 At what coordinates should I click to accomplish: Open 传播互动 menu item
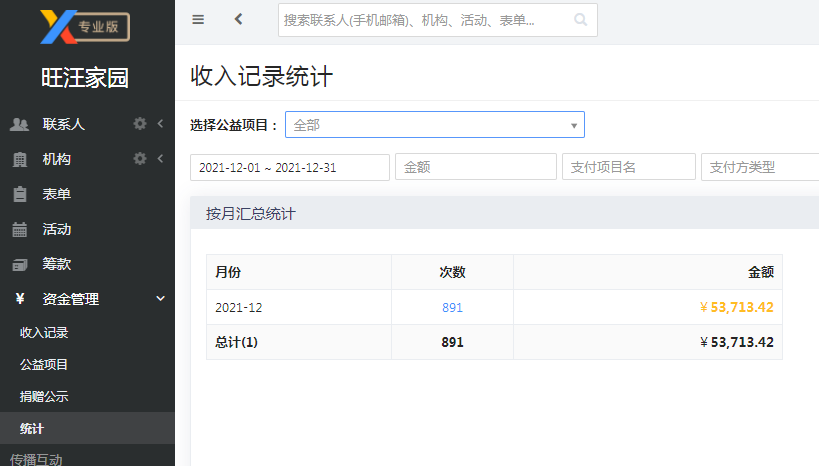point(36,459)
